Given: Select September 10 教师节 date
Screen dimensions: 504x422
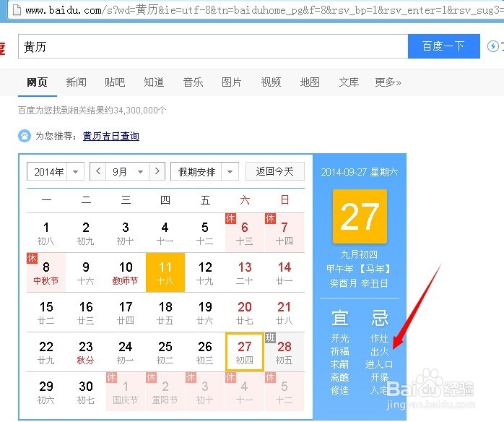Looking at the screenshot, I should [126, 272].
